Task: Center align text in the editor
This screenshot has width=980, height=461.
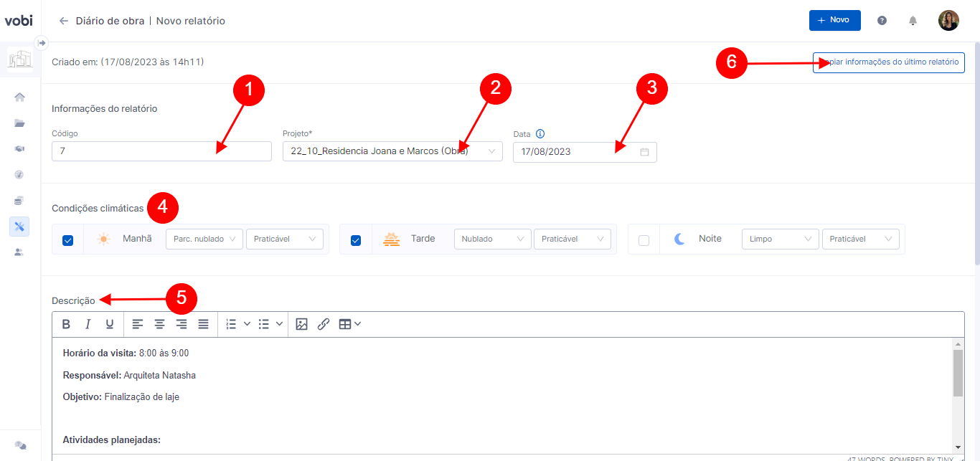Action: tap(160, 324)
